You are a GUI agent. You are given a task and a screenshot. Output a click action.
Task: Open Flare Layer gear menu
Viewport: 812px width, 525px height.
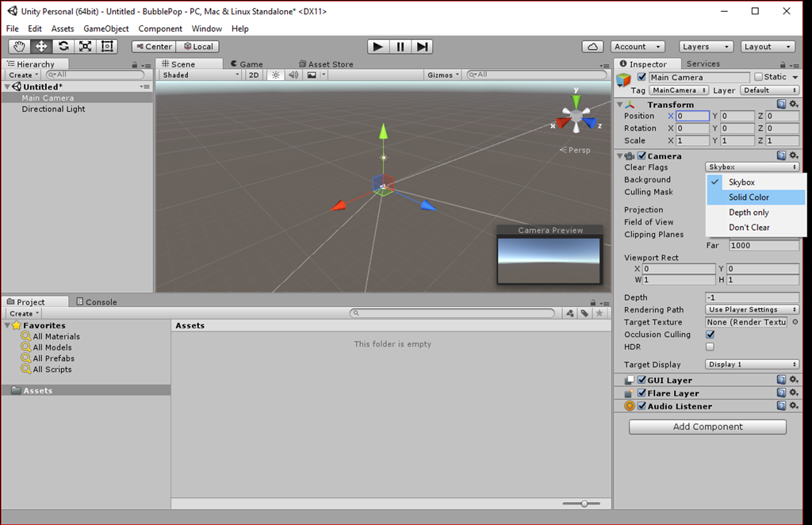(x=793, y=393)
